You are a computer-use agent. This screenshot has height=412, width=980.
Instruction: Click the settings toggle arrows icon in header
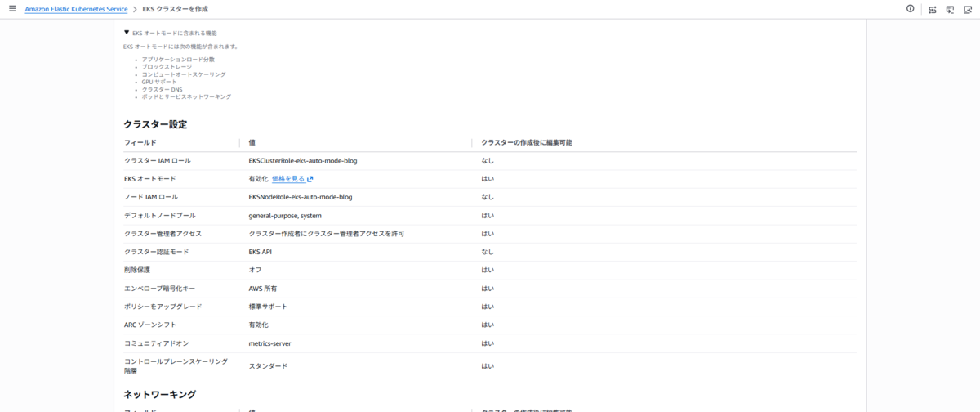932,9
